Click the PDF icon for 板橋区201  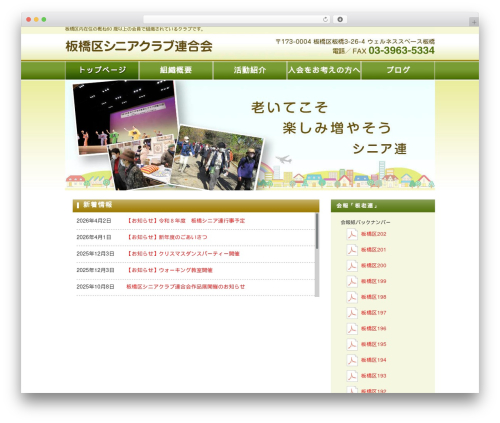(352, 250)
